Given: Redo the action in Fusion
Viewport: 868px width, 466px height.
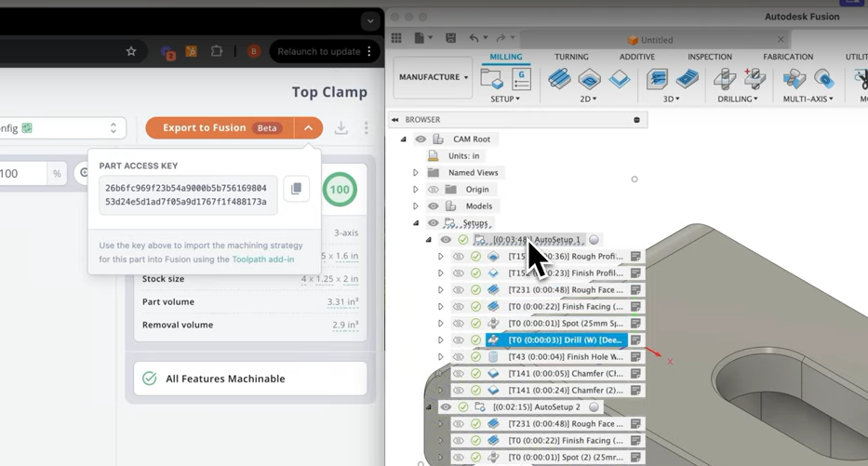Looking at the screenshot, I should [x=501, y=37].
